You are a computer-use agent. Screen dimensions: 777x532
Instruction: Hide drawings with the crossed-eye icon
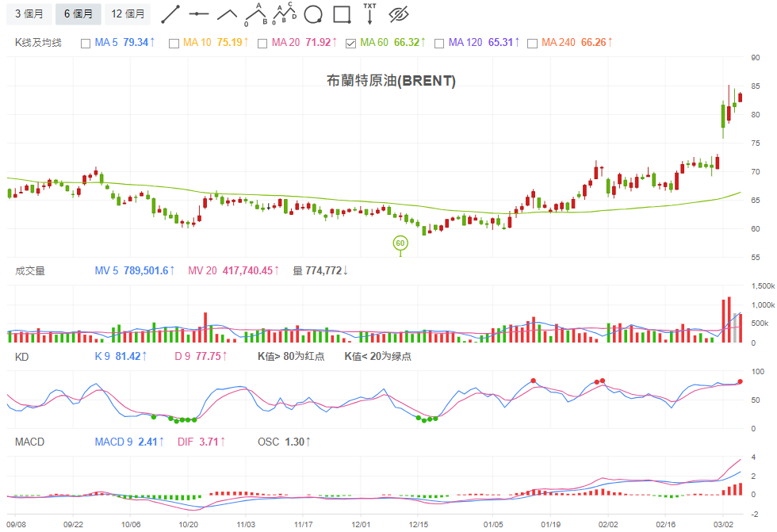pyautogui.click(x=398, y=14)
